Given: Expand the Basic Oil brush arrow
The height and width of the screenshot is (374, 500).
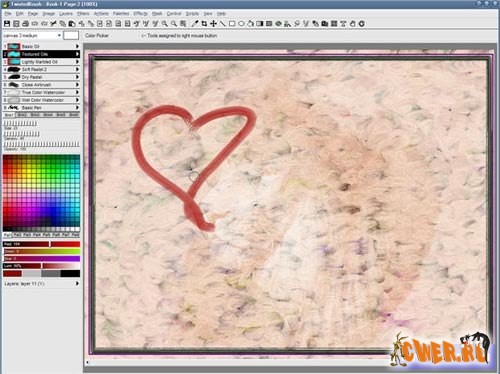Looking at the screenshot, I should click(x=77, y=46).
